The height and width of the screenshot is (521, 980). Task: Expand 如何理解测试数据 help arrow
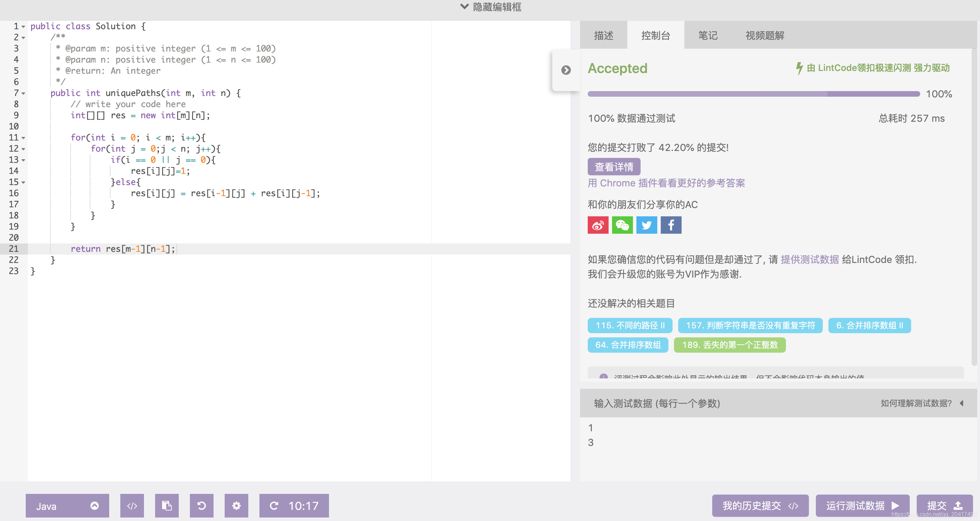pyautogui.click(x=962, y=403)
